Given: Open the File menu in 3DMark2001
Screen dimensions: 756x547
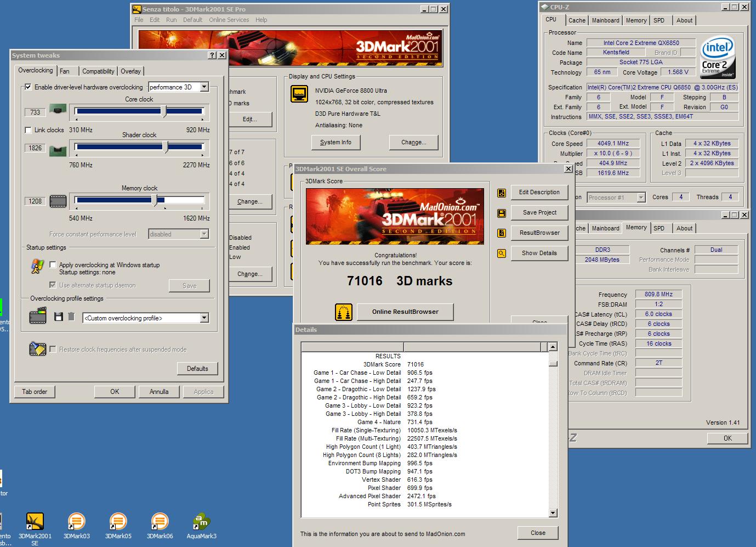Looking at the screenshot, I should pyautogui.click(x=139, y=20).
